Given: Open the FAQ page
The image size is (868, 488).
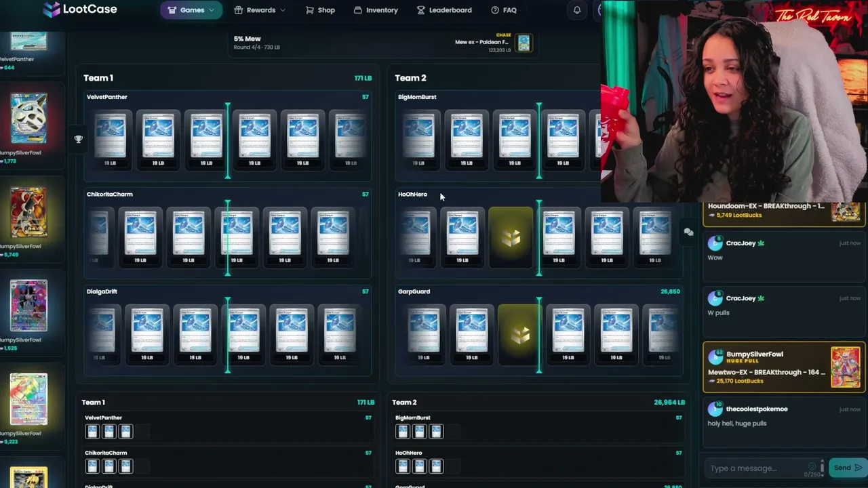Looking at the screenshot, I should [504, 10].
